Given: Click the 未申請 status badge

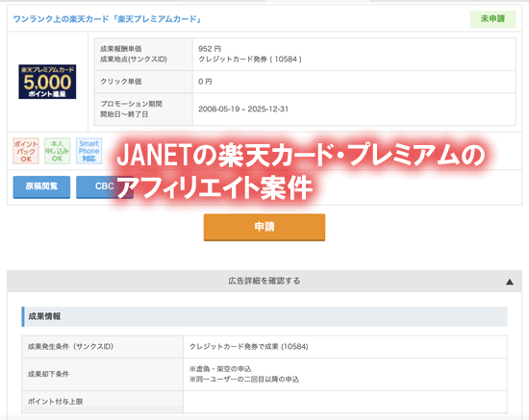Looking at the screenshot, I should (492, 19).
